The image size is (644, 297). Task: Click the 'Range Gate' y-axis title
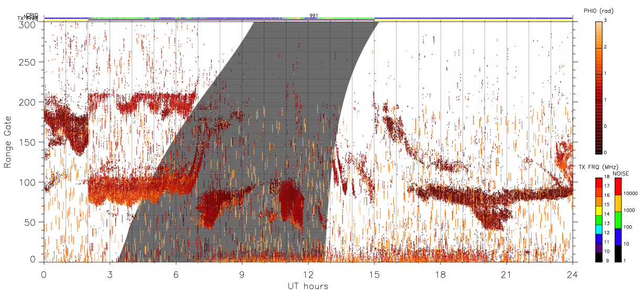coord(8,142)
